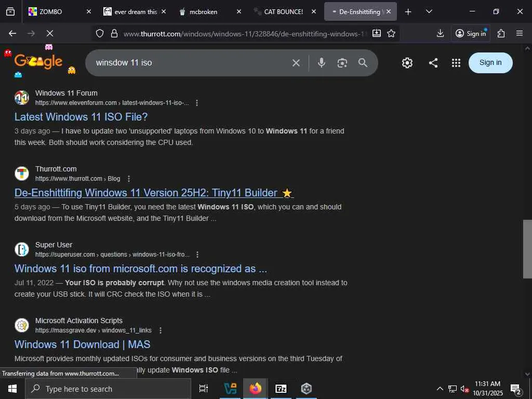Open the tracking protection shield icon
Image resolution: width=532 pixels, height=399 pixels.
(x=99, y=33)
